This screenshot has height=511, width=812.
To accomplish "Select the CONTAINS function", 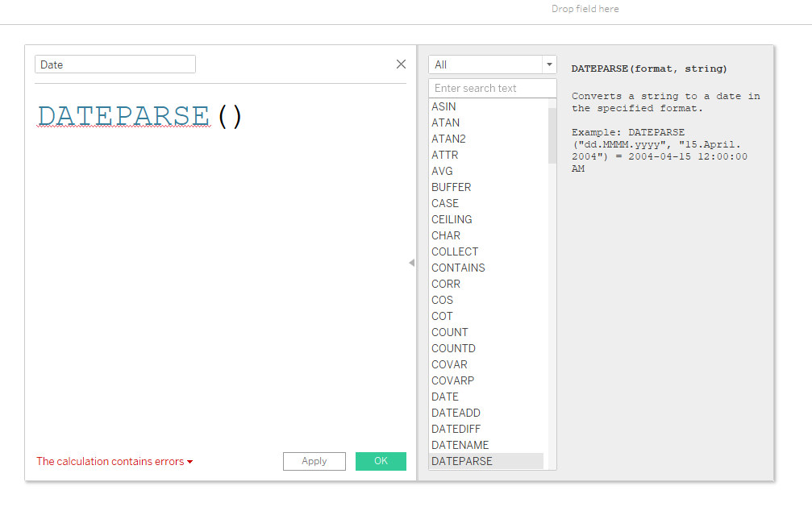I will pos(458,268).
